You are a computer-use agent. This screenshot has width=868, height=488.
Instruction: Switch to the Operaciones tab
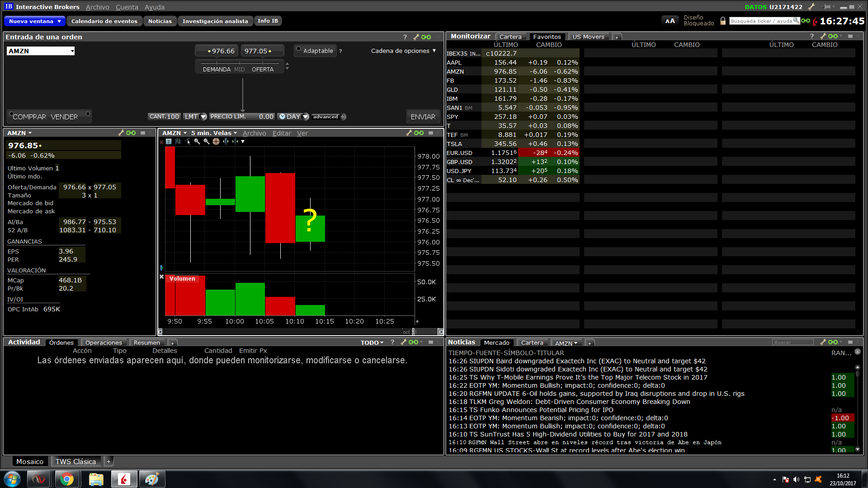(104, 343)
